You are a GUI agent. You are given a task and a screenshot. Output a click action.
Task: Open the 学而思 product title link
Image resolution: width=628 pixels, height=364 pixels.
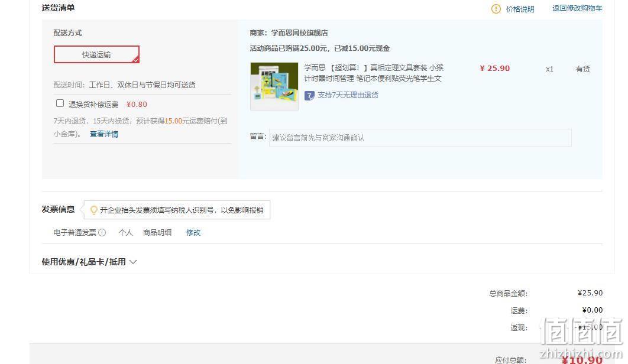pos(374,73)
